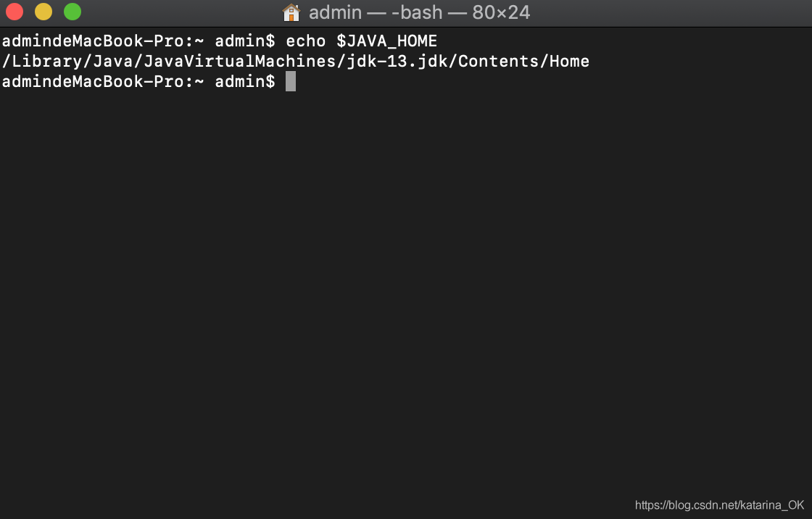Minimize the window using yellow button
Screen dimensions: 812x519
(43, 12)
